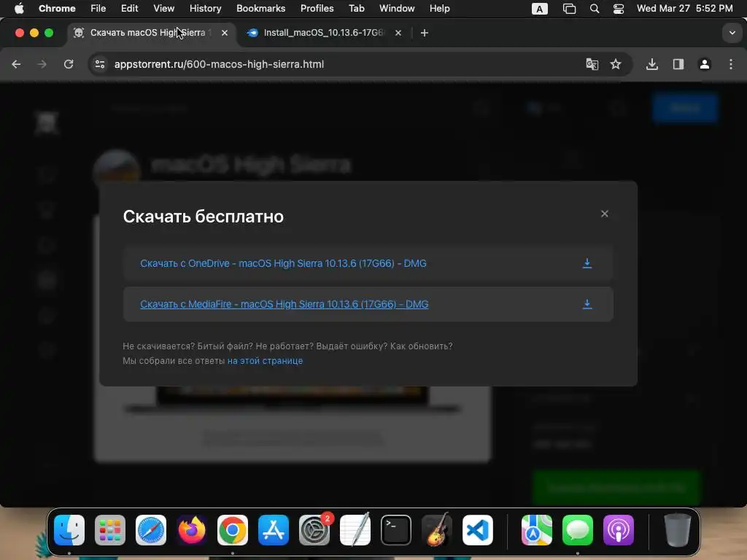The image size is (747, 560).
Task: Open the Apple menu
Action: click(19, 8)
